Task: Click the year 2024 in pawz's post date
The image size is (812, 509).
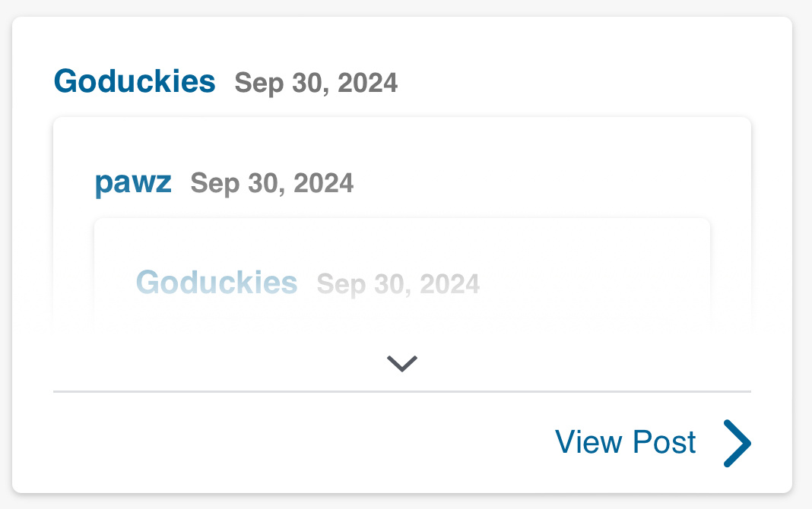Action: pyautogui.click(x=323, y=183)
